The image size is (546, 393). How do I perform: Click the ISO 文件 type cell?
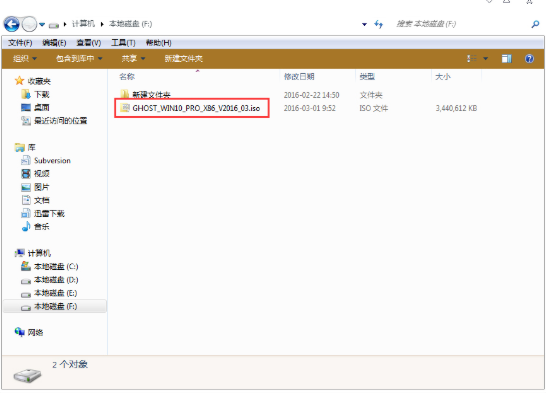click(373, 108)
